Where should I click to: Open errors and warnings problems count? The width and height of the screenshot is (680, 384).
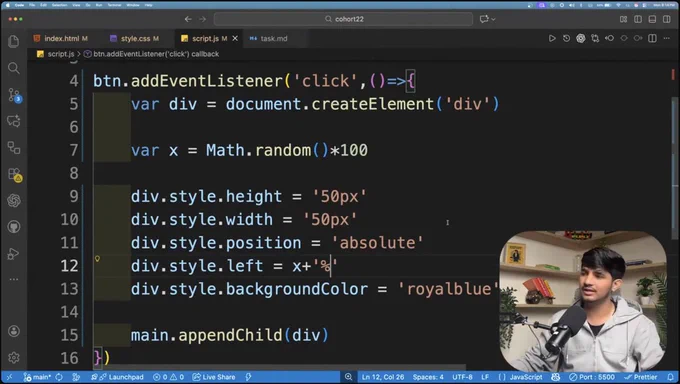pyautogui.click(x=169, y=377)
